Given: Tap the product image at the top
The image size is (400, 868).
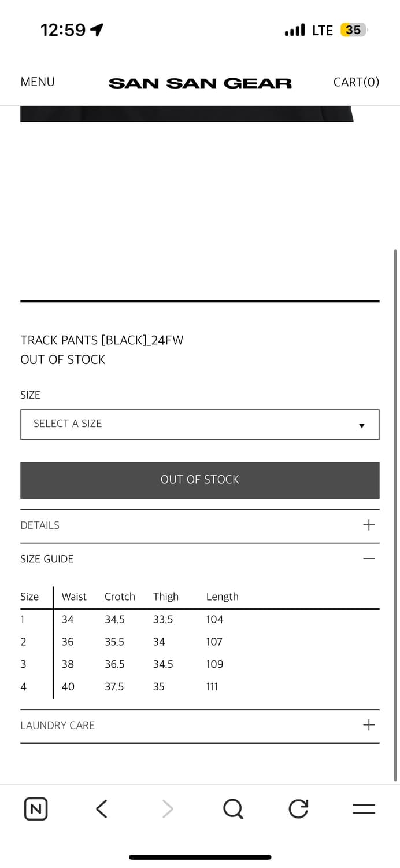Looking at the screenshot, I should click(x=187, y=113).
